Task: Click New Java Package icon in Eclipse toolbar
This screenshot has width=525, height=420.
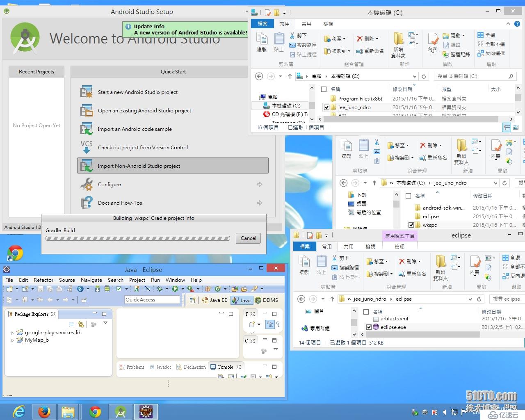Action: pyautogui.click(x=208, y=289)
